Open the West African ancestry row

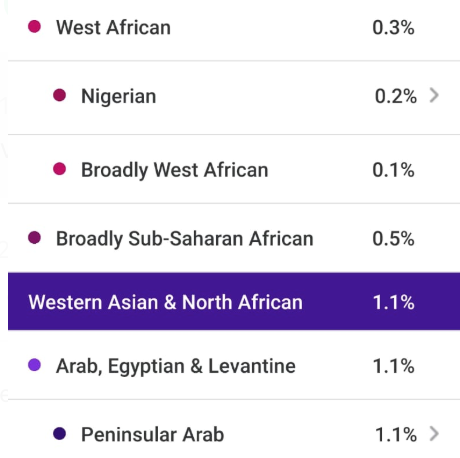tap(234, 28)
